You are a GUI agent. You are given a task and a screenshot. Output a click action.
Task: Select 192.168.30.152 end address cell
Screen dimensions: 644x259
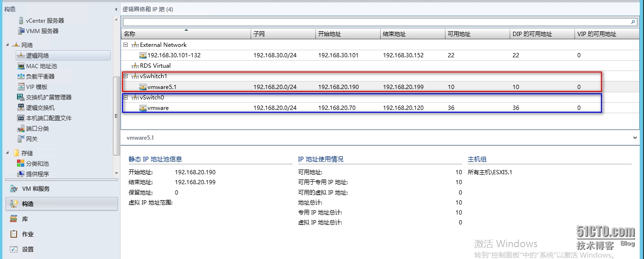403,55
